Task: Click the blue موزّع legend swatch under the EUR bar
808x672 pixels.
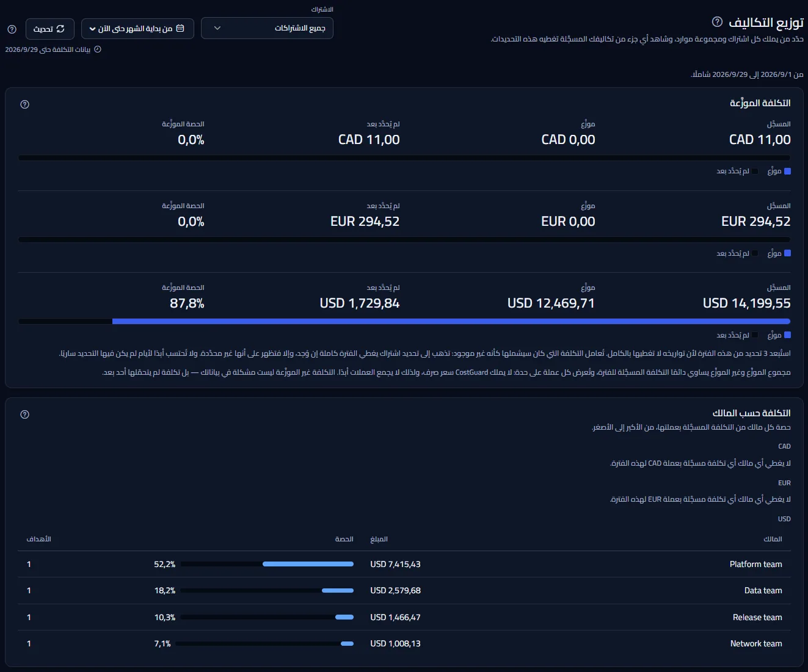Action: point(787,253)
